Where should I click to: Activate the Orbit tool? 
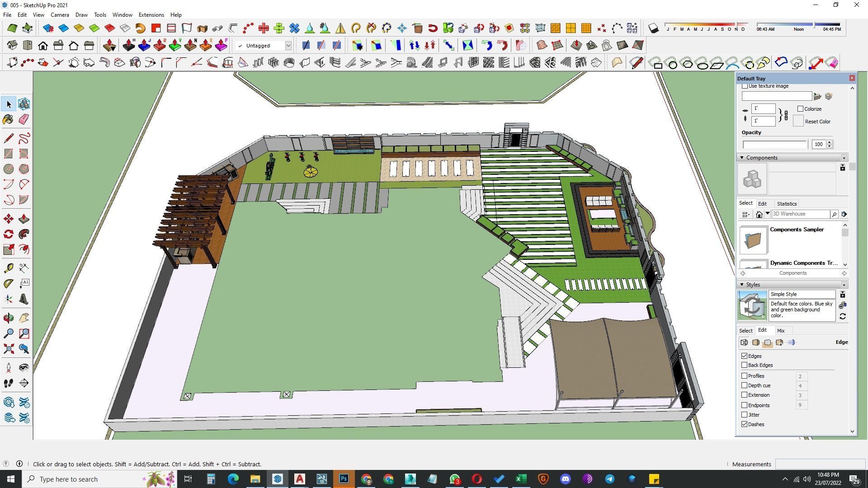coord(9,318)
